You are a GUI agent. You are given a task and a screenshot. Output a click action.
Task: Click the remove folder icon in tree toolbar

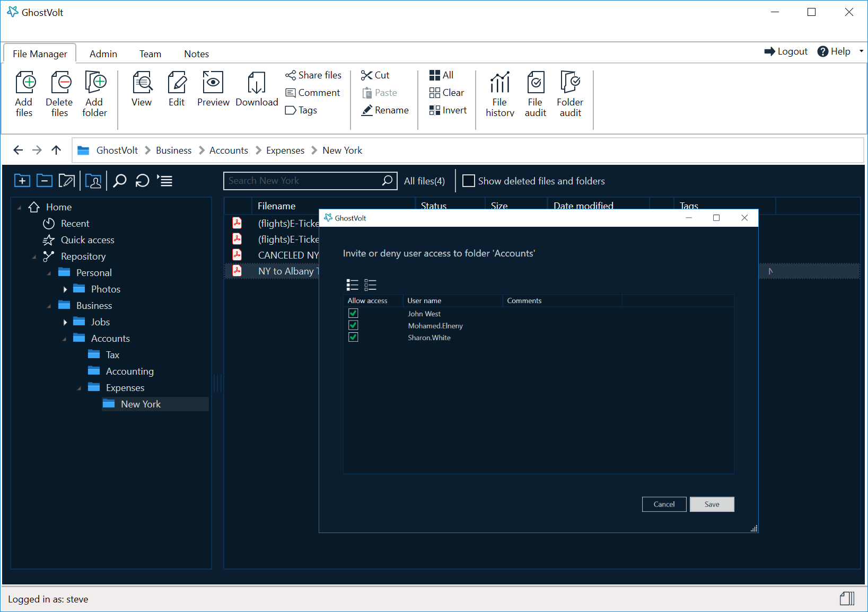point(45,181)
